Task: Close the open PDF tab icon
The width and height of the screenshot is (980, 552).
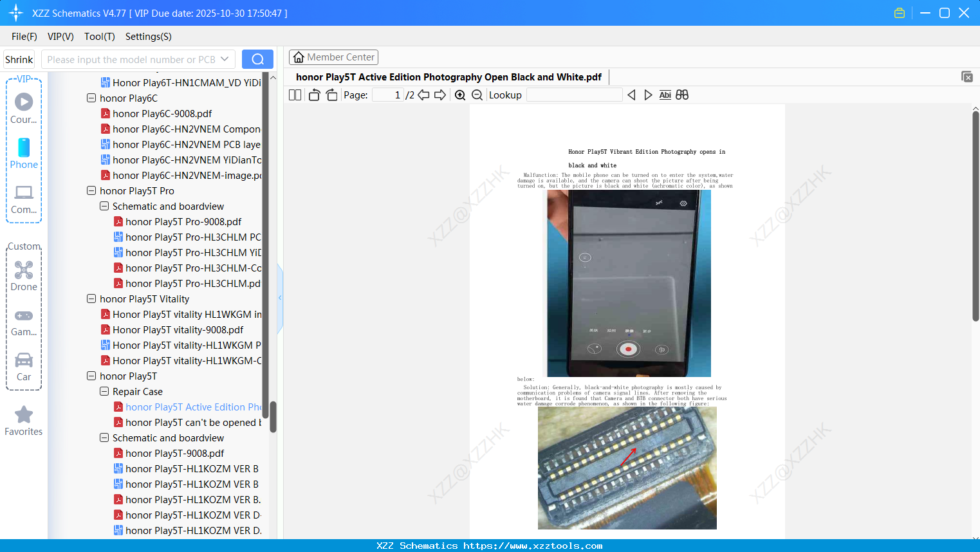Action: coord(966,77)
